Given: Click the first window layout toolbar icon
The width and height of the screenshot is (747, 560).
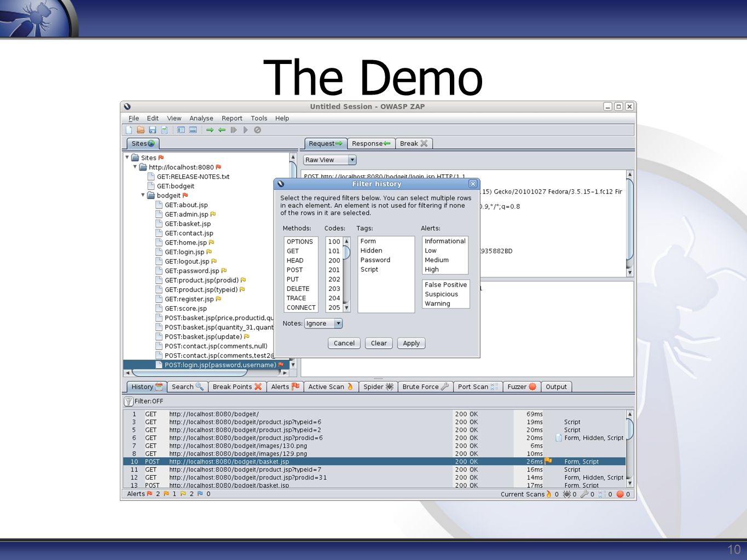Looking at the screenshot, I should [x=181, y=130].
